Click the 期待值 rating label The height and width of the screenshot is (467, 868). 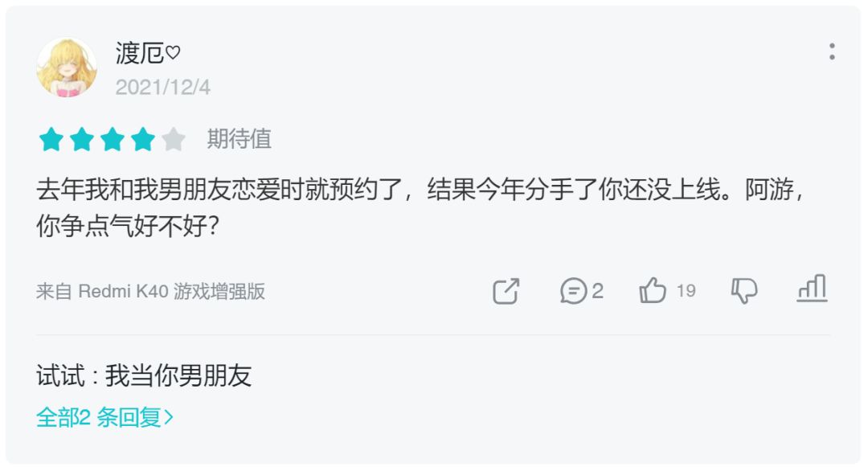[239, 139]
